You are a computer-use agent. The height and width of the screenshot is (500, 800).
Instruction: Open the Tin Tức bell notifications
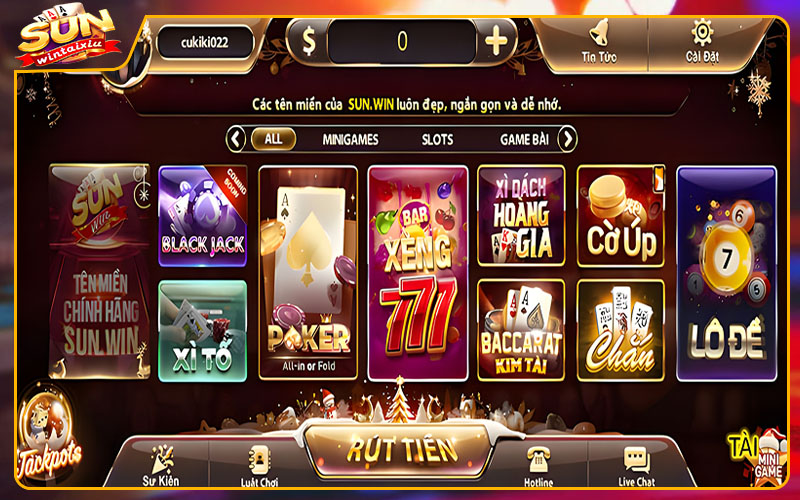coord(598,42)
